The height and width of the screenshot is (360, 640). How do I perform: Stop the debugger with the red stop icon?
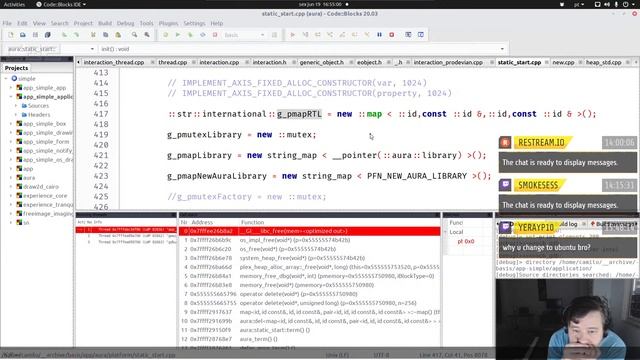[x=391, y=35]
